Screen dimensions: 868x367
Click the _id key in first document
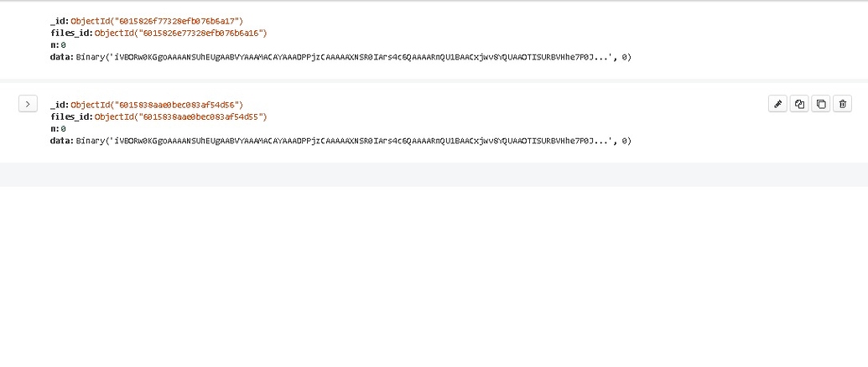point(58,21)
